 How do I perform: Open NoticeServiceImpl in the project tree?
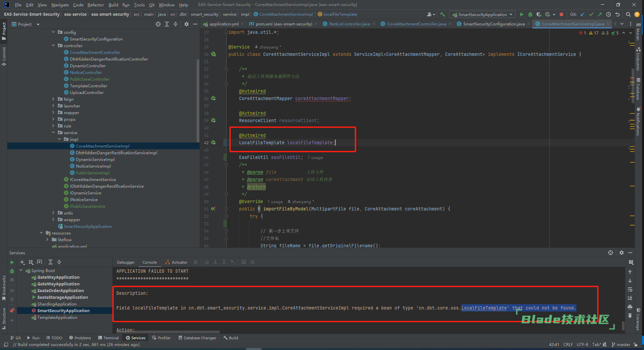(93, 166)
